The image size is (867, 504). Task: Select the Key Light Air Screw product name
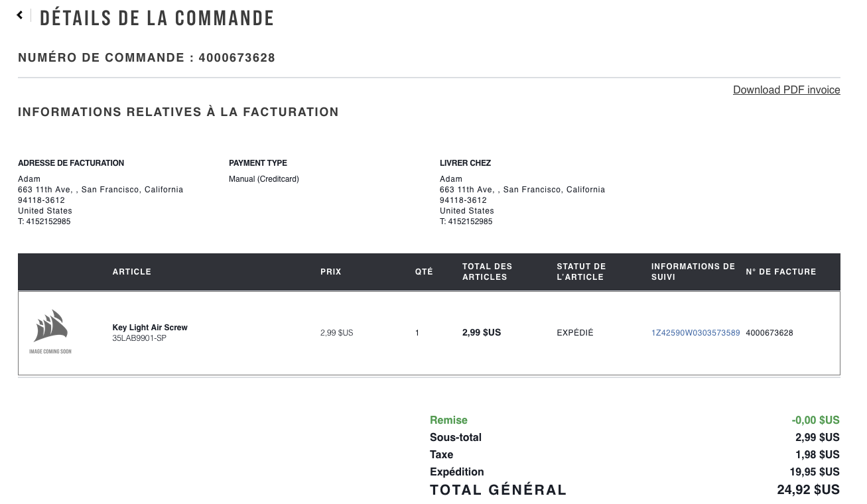[150, 328]
